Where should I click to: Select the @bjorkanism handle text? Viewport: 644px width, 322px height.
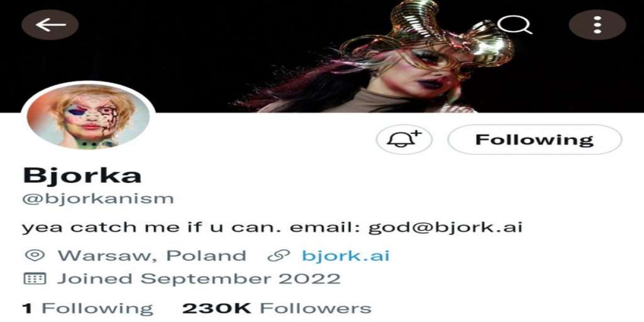coord(98,199)
